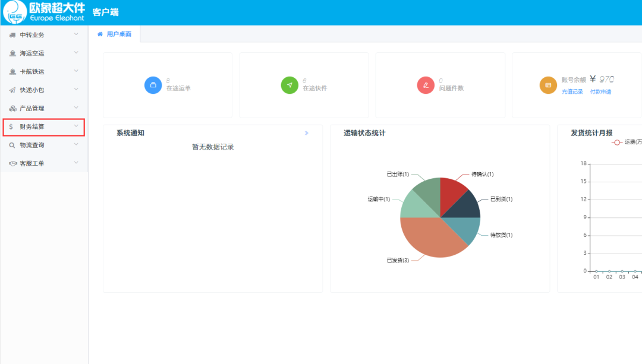
Task: Click the 客户端 header text
Action: pyautogui.click(x=105, y=12)
